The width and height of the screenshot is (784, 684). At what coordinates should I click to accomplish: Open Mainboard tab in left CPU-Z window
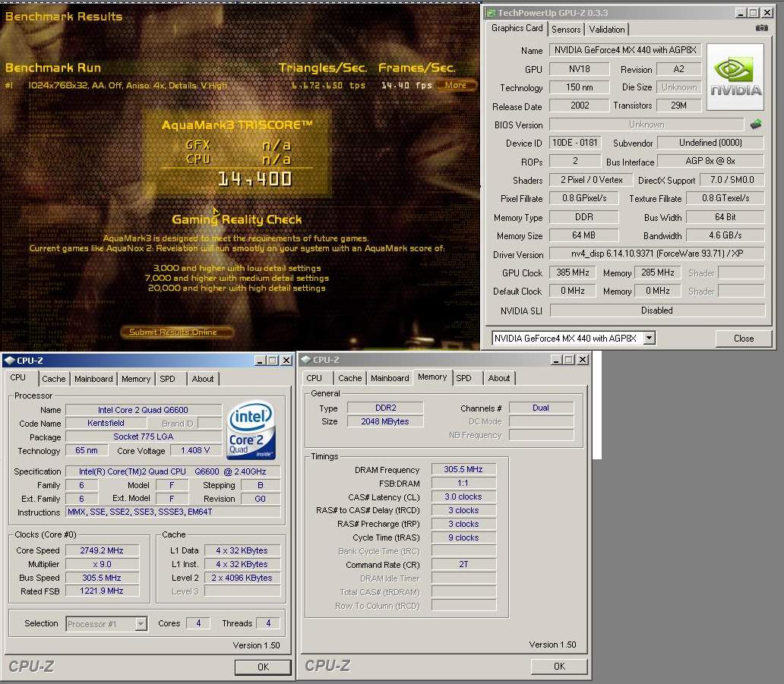tap(93, 379)
